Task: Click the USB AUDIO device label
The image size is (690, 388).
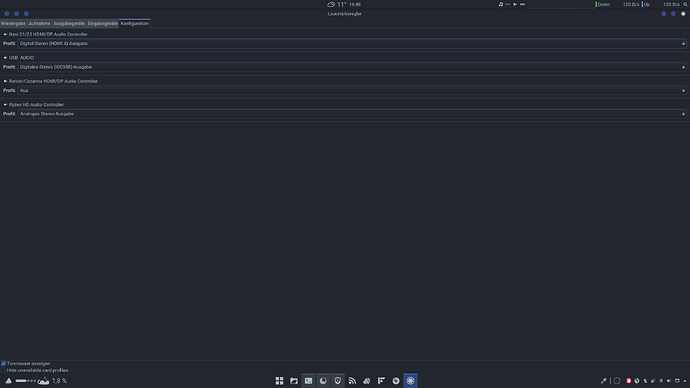Action: pos(21,58)
